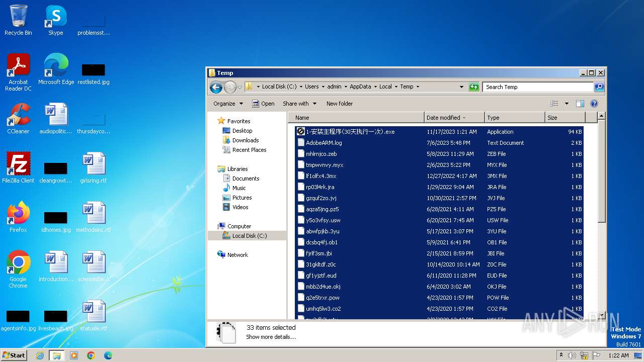Select Documents library
The width and height of the screenshot is (644, 362).
click(241, 178)
